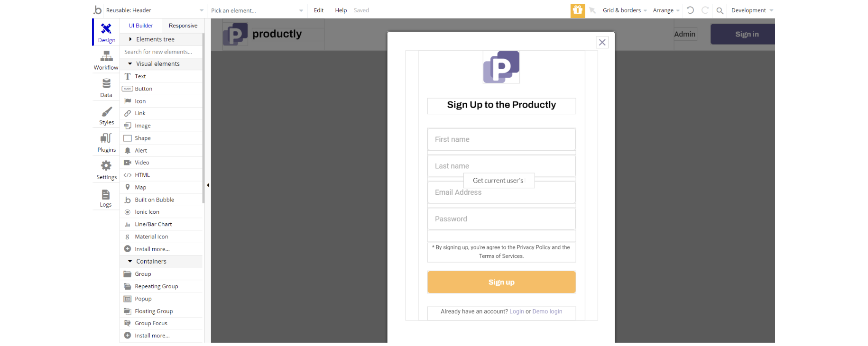The image size is (868, 346).
Task: Switch to the Responsive tab
Action: pos(183,26)
